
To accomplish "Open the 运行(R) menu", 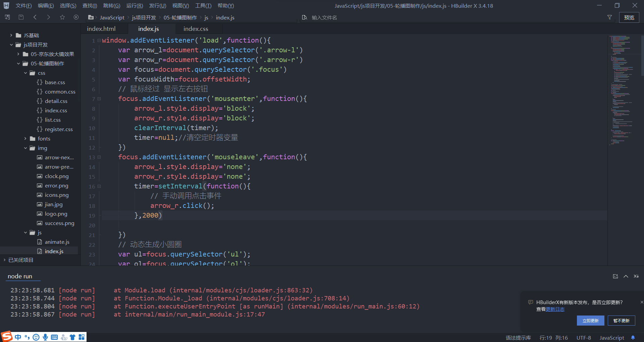I will (134, 5).
